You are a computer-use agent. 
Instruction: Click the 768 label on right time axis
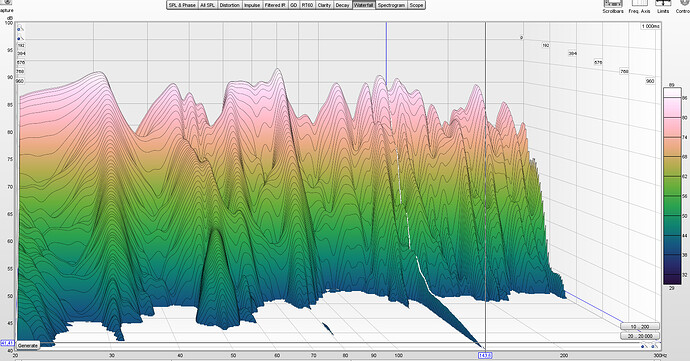624,71
